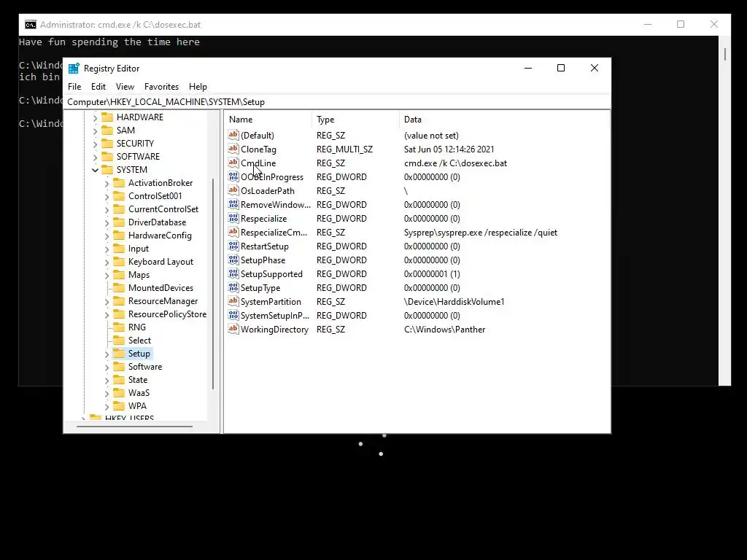This screenshot has width=747, height=560.
Task: Click the OOBEInProgress DWORD value icon
Action: coord(233,176)
